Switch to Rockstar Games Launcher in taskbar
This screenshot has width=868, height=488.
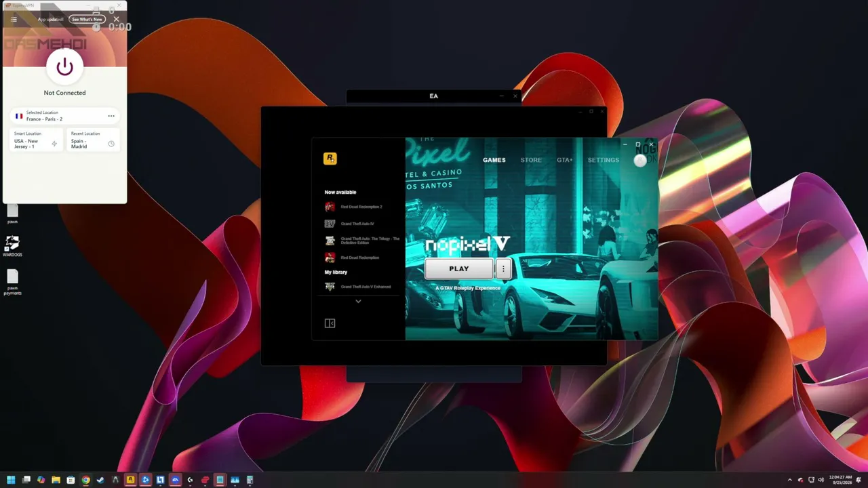(130, 480)
